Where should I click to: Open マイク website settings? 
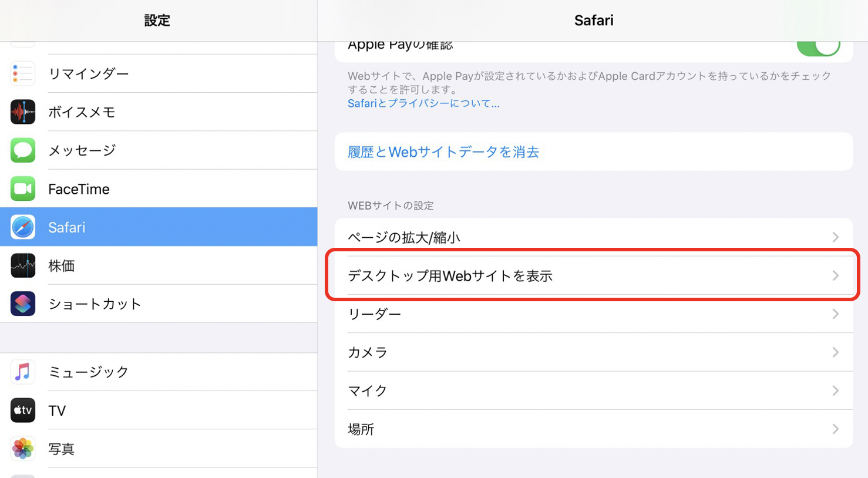[594, 391]
